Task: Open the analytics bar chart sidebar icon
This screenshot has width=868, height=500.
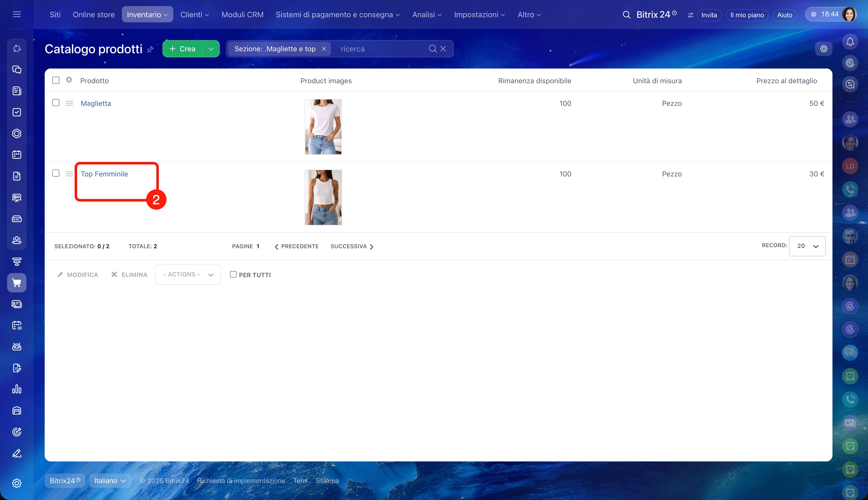Action: [x=16, y=389]
